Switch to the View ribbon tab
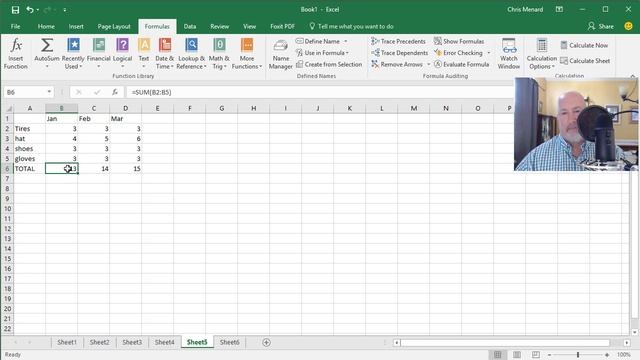640x360 pixels. [x=249, y=26]
